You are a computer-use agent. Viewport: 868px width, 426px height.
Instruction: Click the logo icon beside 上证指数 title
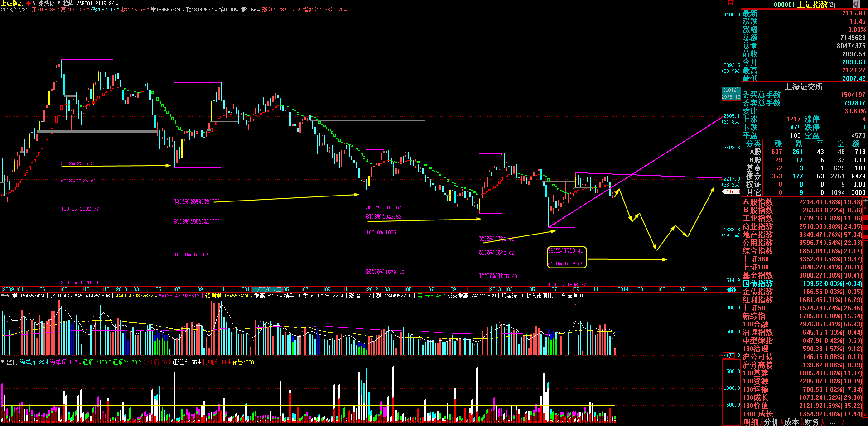pos(856,4)
